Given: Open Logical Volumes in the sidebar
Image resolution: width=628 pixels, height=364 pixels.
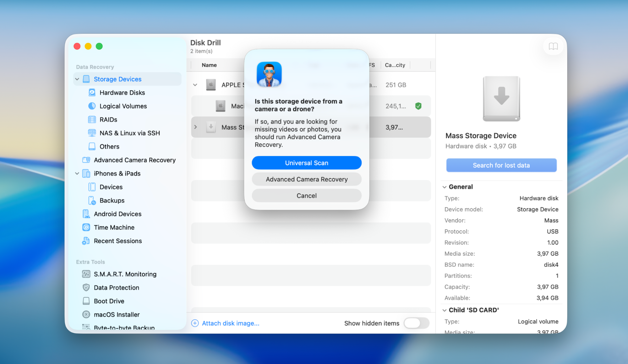Looking at the screenshot, I should point(123,106).
